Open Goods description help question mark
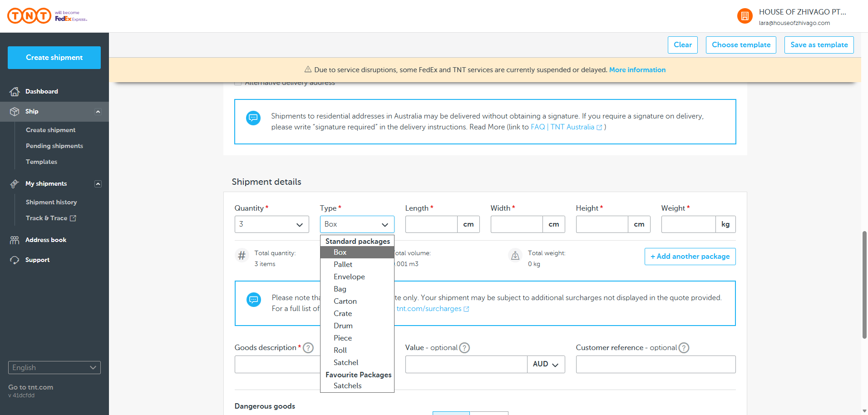Viewport: 868px width, 415px height. pyautogui.click(x=308, y=348)
